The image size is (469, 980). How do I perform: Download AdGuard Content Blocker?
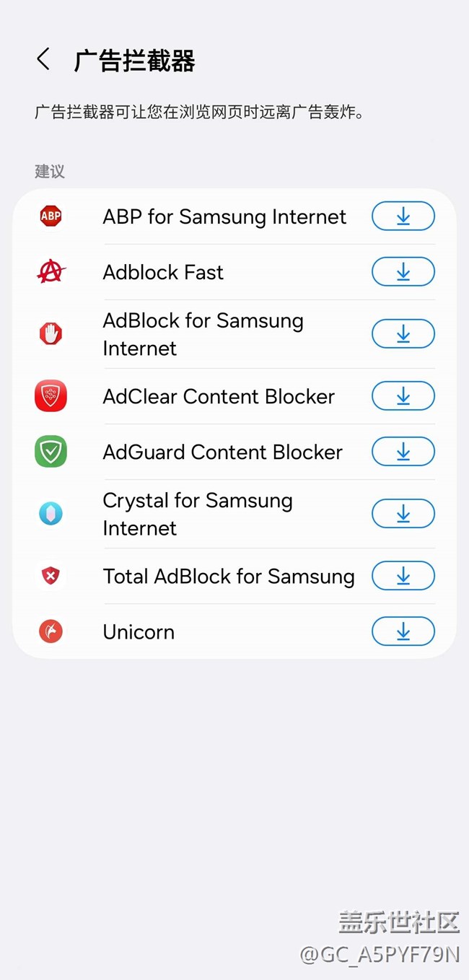click(x=403, y=452)
